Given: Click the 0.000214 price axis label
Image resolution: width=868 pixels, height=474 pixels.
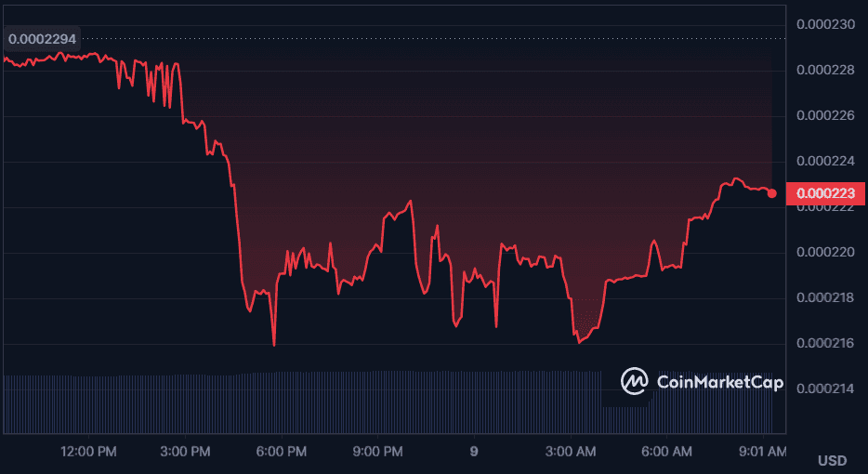Looking at the screenshot, I should click(x=826, y=388).
